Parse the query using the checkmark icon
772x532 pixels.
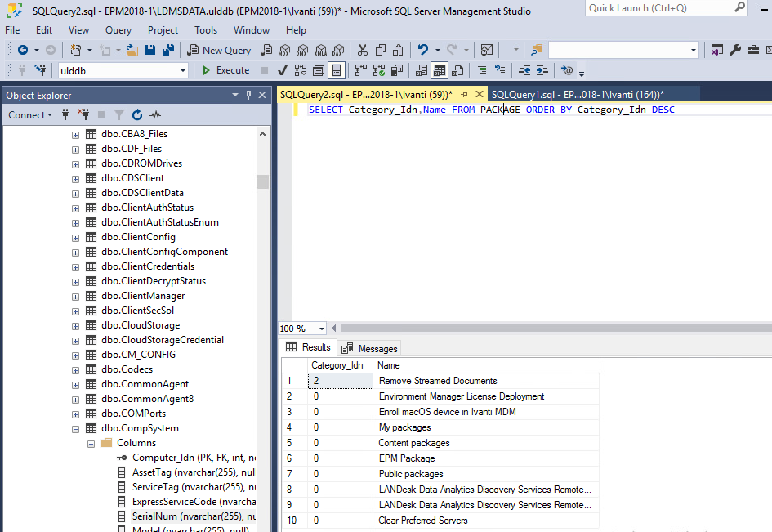point(282,69)
